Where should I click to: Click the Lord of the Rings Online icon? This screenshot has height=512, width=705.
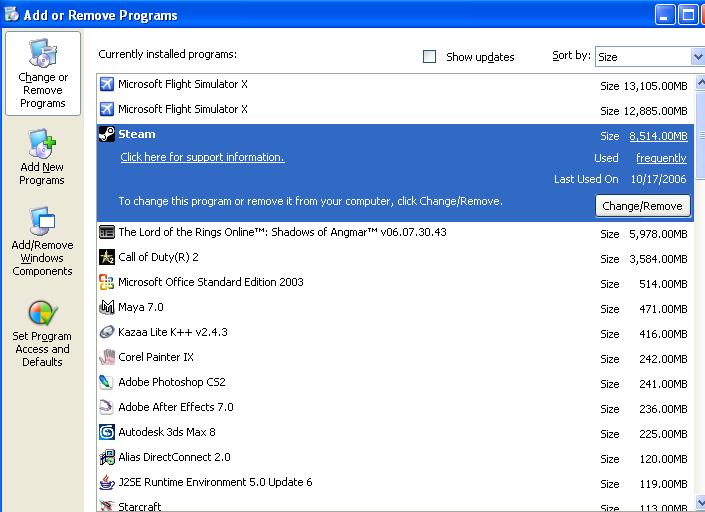[x=107, y=232]
